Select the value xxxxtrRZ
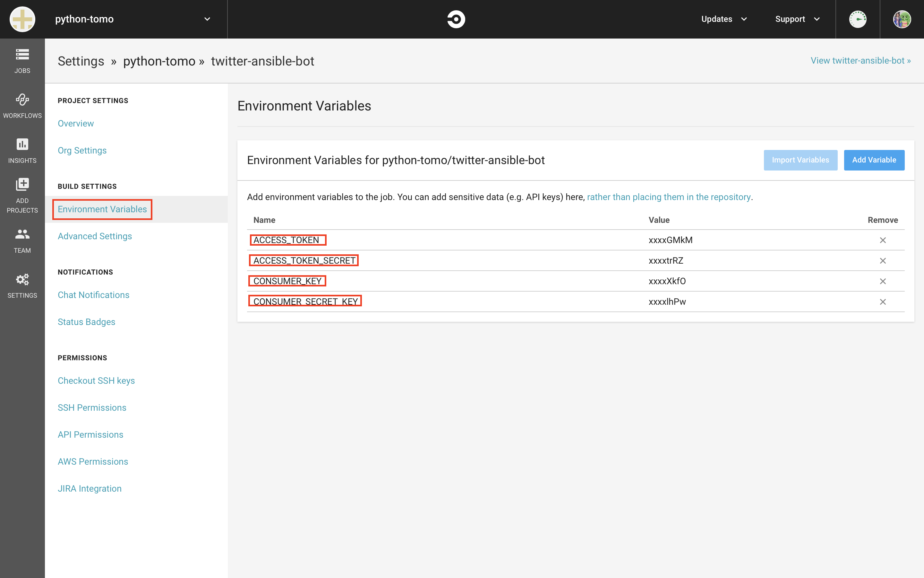924x578 pixels. (x=666, y=261)
